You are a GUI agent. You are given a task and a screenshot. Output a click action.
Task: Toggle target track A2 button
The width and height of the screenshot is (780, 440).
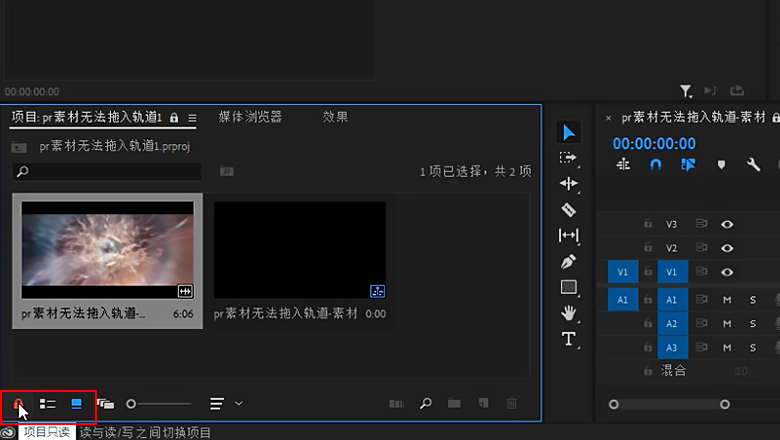click(x=673, y=324)
